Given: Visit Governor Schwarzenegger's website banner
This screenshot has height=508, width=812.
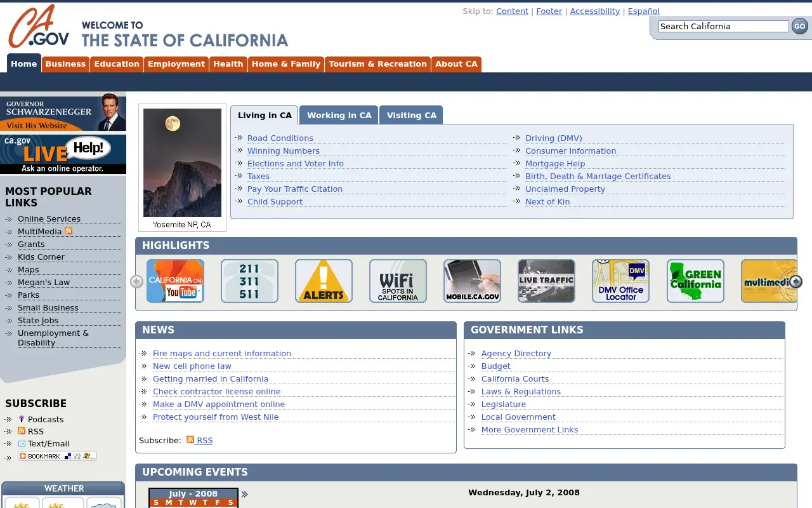Looking at the screenshot, I should coord(63,112).
